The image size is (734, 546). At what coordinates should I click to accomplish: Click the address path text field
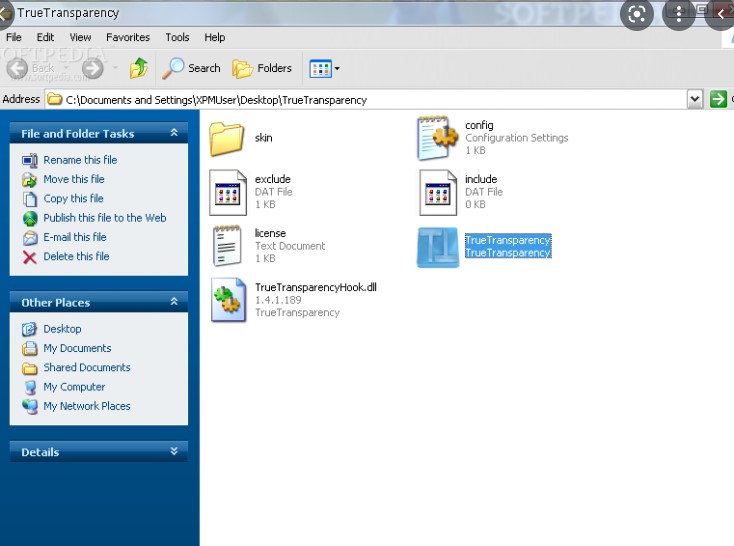[366, 99]
